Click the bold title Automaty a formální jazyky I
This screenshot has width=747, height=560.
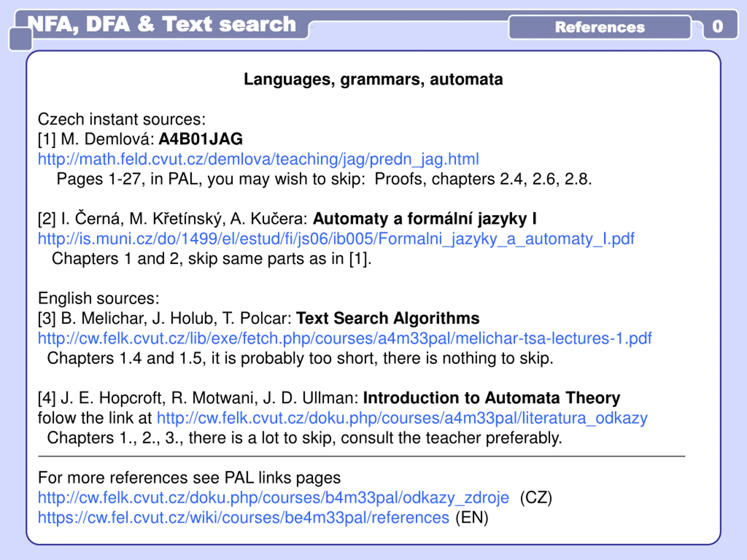coord(425,219)
